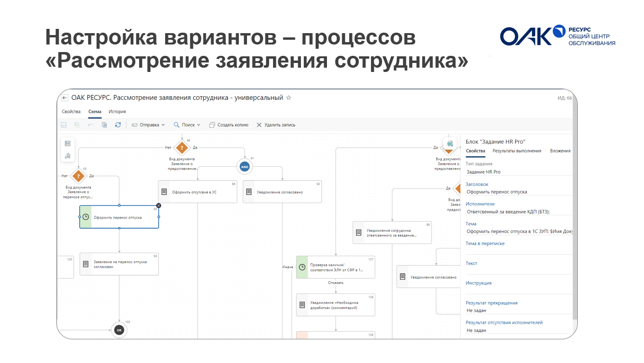Open the block list icon on canvas panel
The image size is (644, 363).
click(68, 143)
